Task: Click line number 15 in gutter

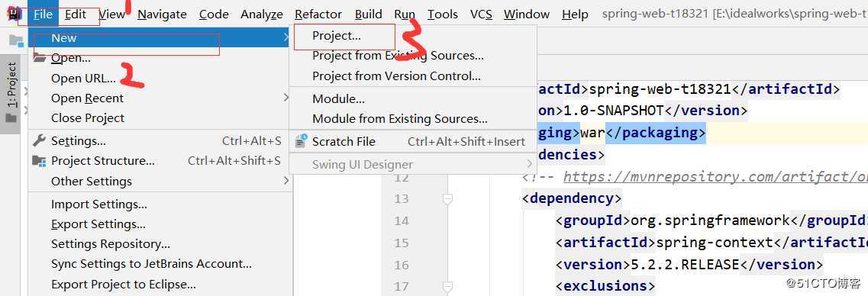Action: tap(402, 243)
